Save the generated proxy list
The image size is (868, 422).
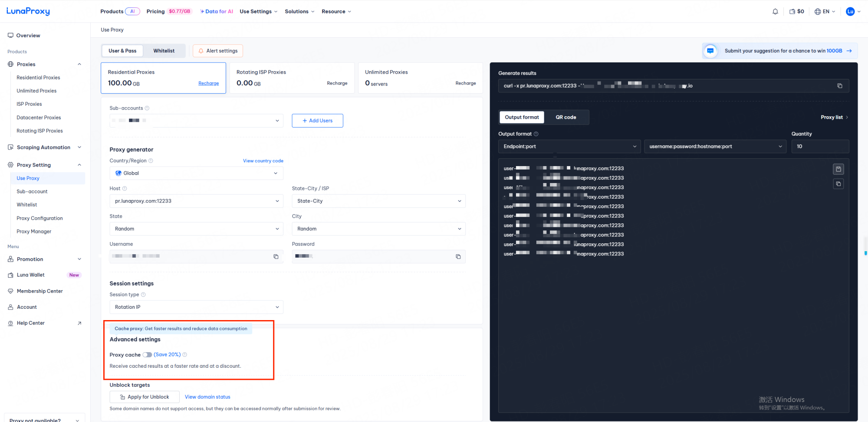pyautogui.click(x=838, y=169)
